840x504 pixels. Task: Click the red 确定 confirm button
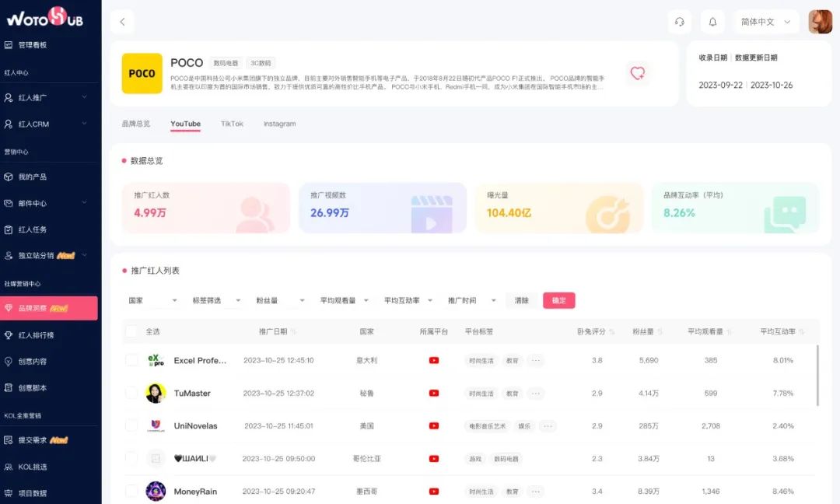pos(558,300)
